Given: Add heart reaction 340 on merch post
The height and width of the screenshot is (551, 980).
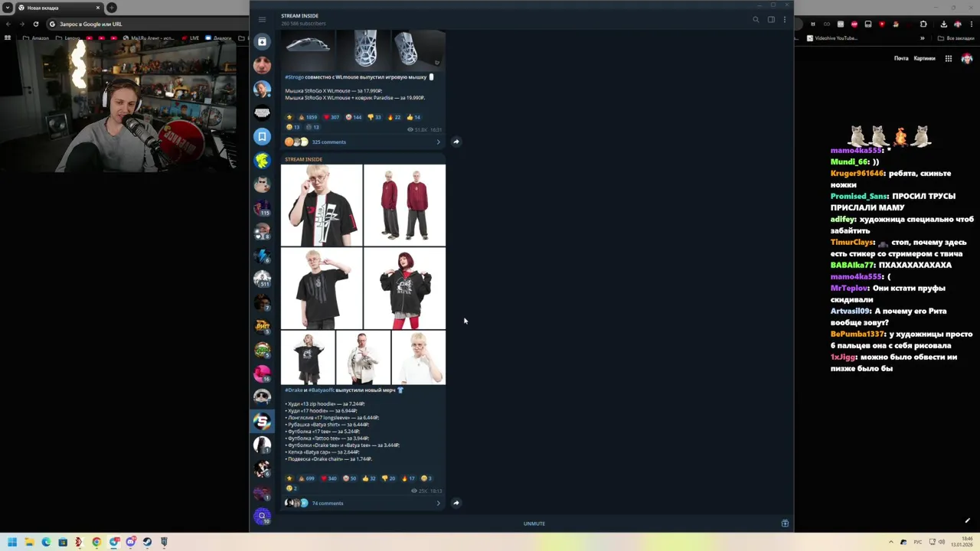Looking at the screenshot, I should 328,478.
